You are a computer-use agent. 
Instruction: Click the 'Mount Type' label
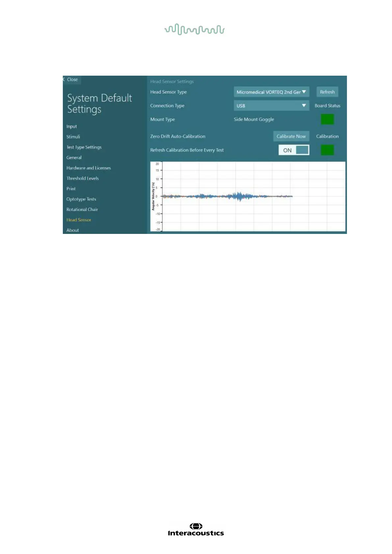(162, 119)
